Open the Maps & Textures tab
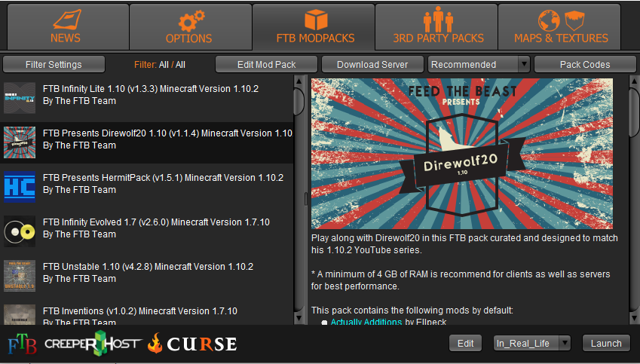The height and width of the screenshot is (364, 640). coord(561,26)
